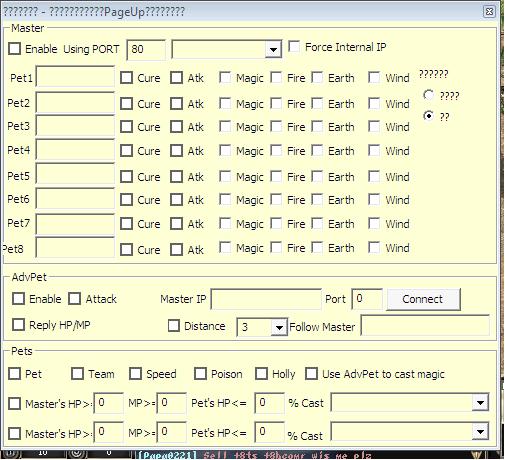Click the Pet2 name input field

[x=75, y=103]
